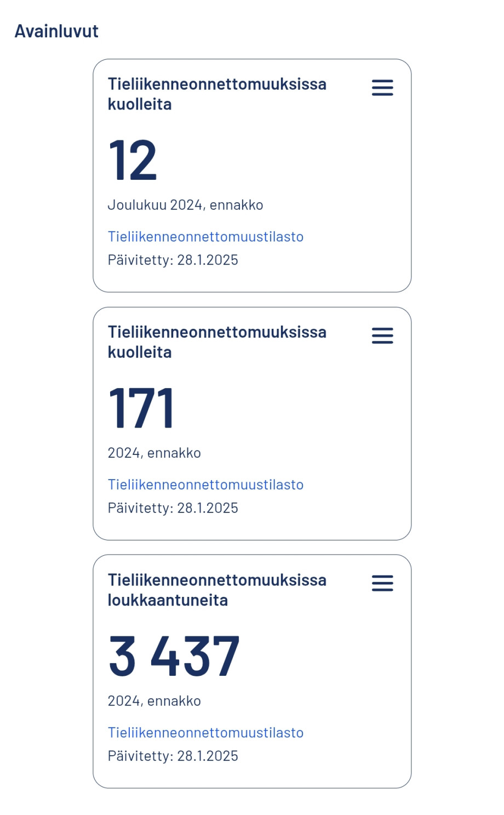Image resolution: width=504 pixels, height=815 pixels.
Task: Open hamburger menu on the December 2024 card
Action: 382,88
